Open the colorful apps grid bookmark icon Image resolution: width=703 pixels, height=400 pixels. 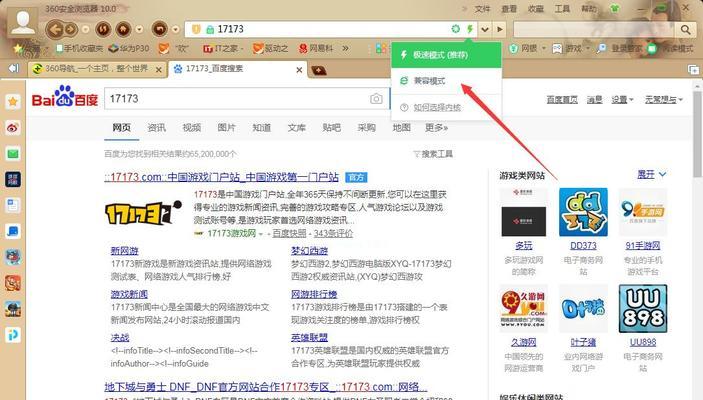click(x=381, y=48)
